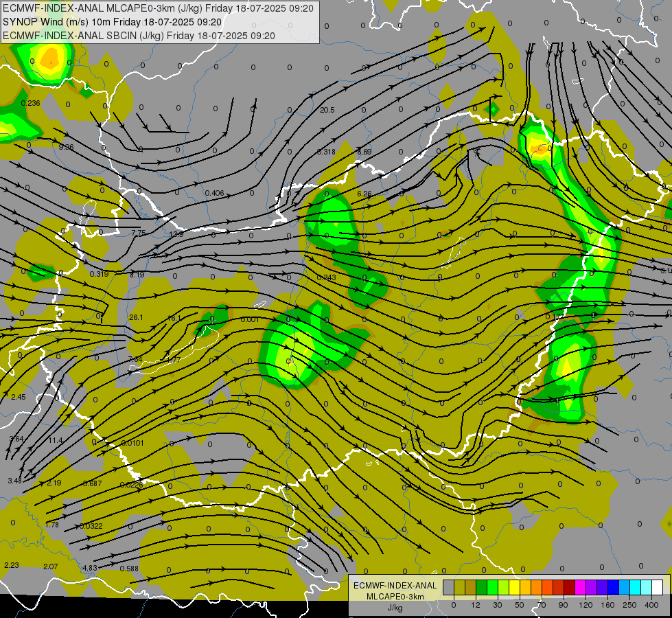
Task: Click the map value 26.1
Action: click(136, 318)
